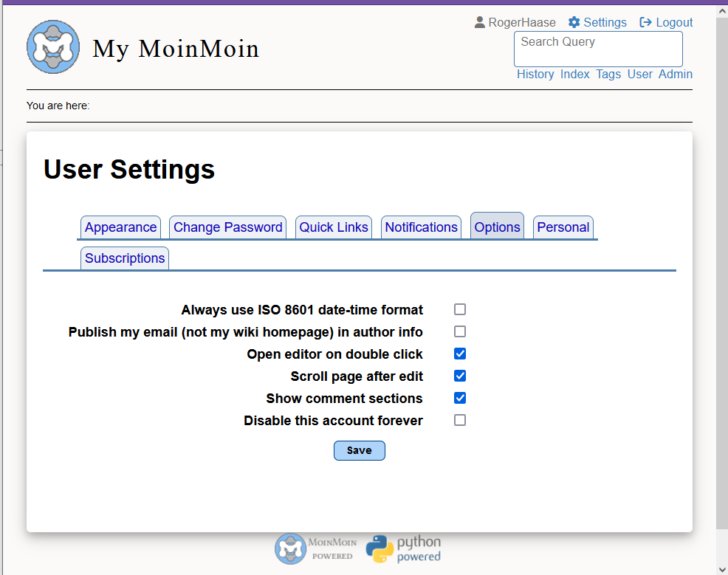
Task: Click the user profile icon beside RogerHaase
Action: click(x=480, y=22)
